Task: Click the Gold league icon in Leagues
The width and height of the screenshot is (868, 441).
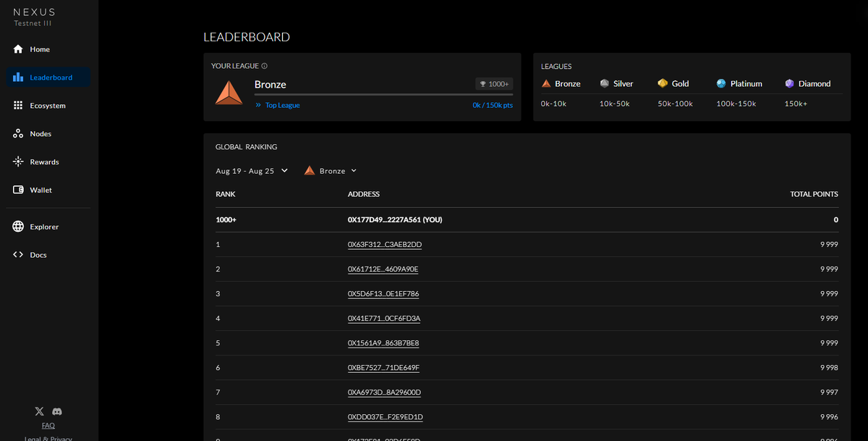Action: pyautogui.click(x=663, y=83)
